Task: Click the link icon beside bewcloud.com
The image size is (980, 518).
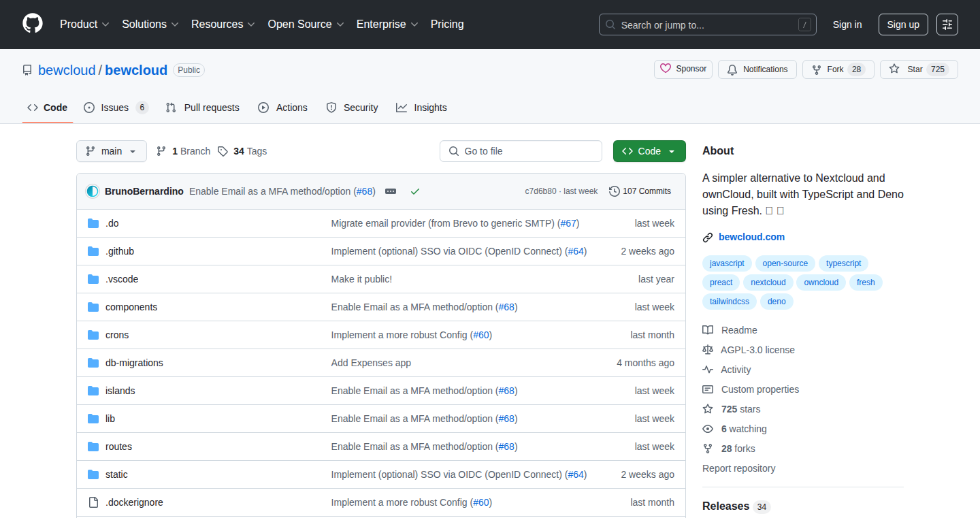Action: click(708, 238)
